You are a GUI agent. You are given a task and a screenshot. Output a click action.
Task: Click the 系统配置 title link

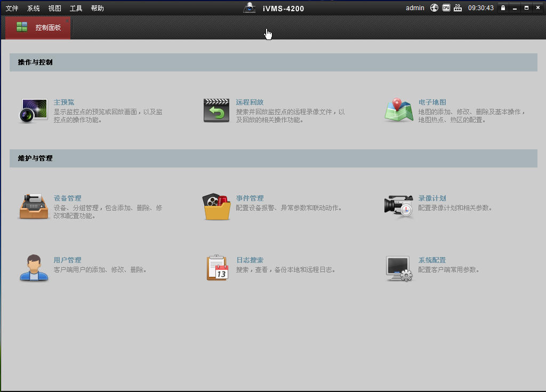tap(432, 260)
